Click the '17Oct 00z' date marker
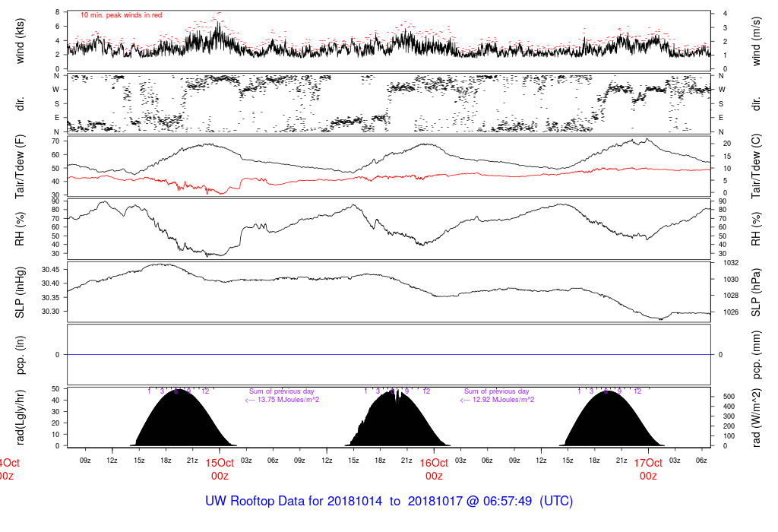This screenshot has width=778, height=532. [649, 470]
